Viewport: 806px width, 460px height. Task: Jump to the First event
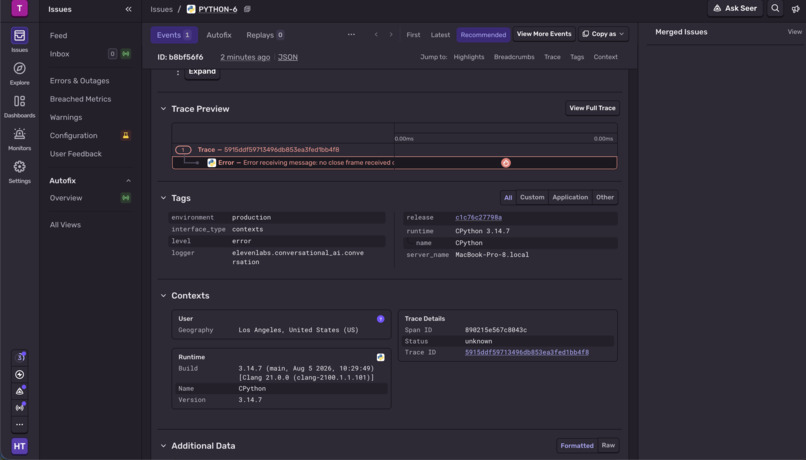click(413, 35)
